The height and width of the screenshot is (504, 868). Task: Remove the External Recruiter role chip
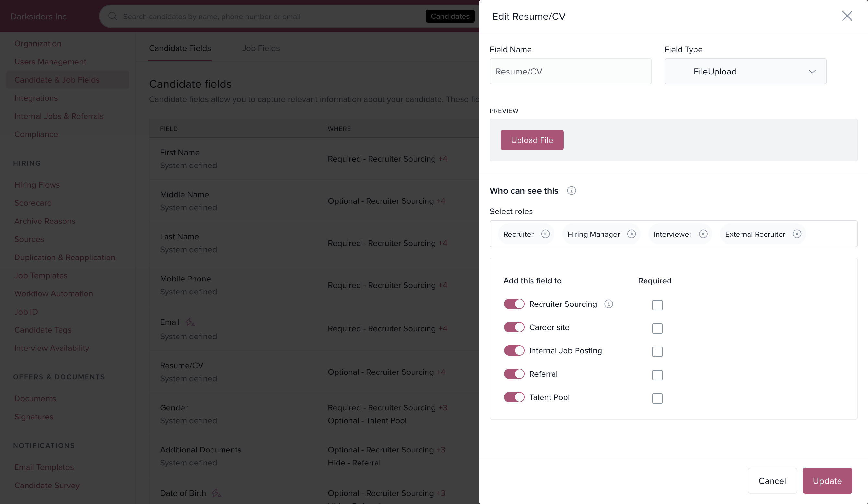(797, 234)
